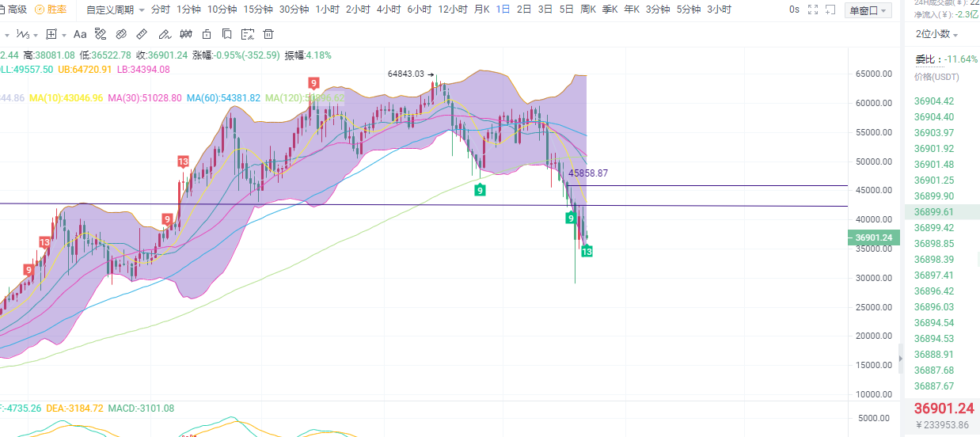Open the 2位小数 decimal places dropdown
This screenshot has width=980, height=437.
click(x=936, y=34)
